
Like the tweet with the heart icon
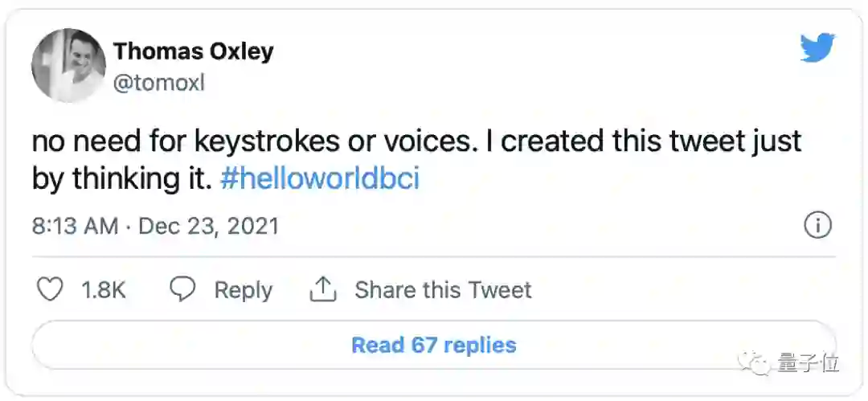pos(51,290)
